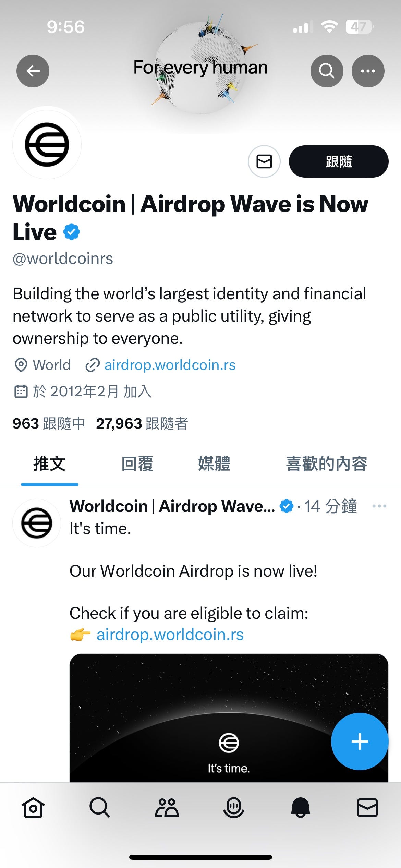Open the profile three-dot more options
This screenshot has height=868, width=401.
[368, 71]
